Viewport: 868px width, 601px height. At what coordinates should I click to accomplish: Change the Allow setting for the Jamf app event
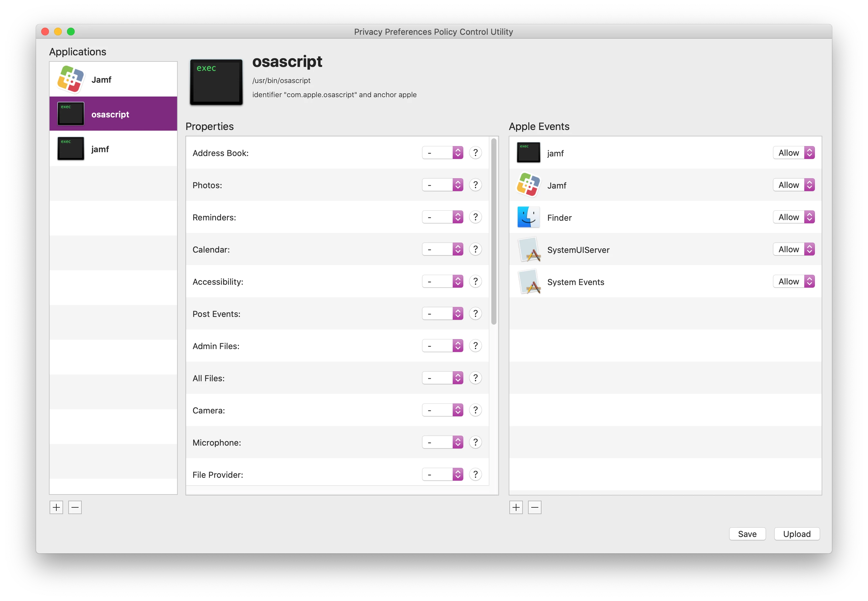pyautogui.click(x=794, y=185)
